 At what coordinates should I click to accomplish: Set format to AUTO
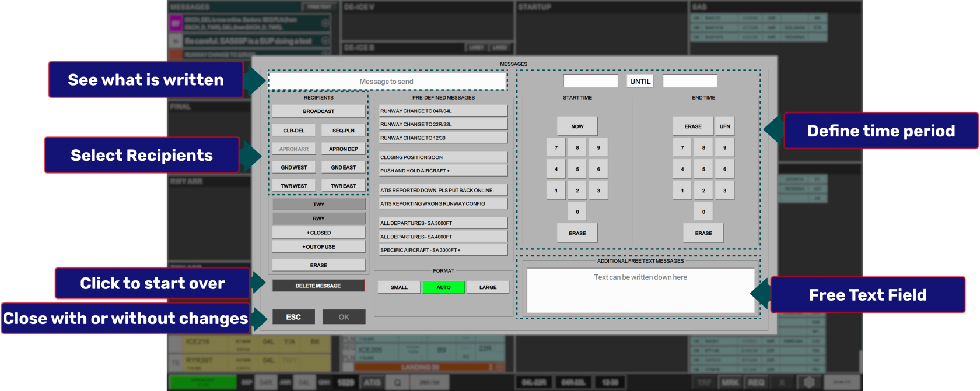tap(444, 287)
